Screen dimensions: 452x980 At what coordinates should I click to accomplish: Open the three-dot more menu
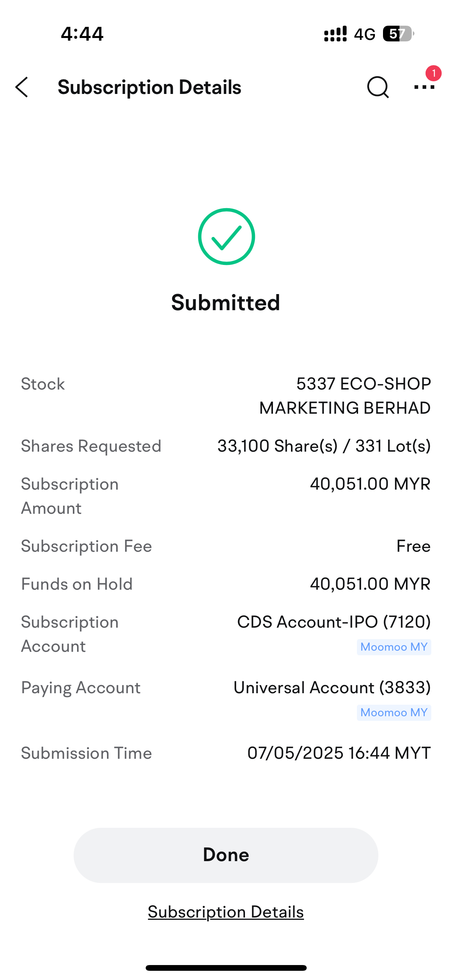coord(424,87)
